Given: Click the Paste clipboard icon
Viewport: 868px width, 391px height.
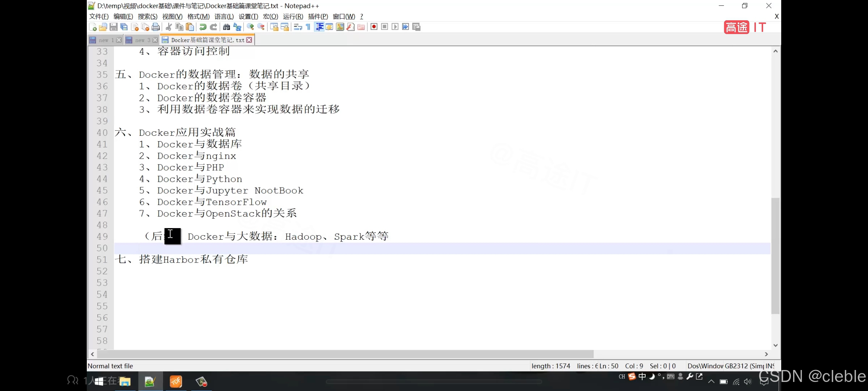Looking at the screenshot, I should 190,27.
